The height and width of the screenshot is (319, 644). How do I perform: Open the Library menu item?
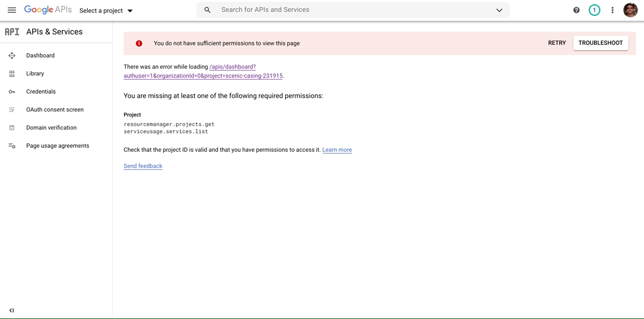point(35,74)
